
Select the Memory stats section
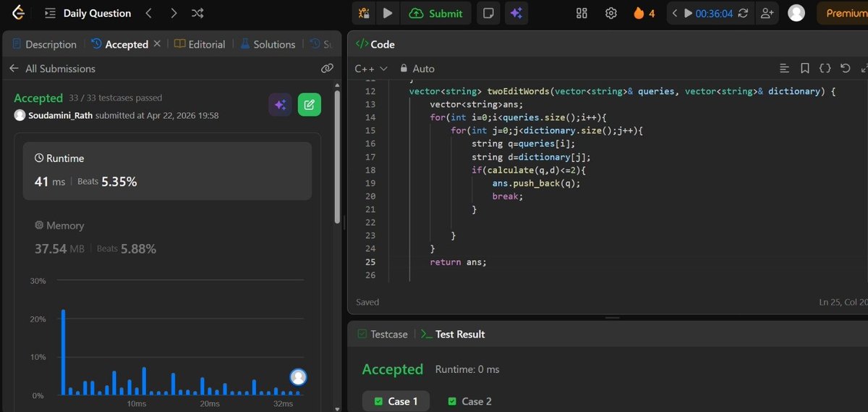click(x=167, y=237)
